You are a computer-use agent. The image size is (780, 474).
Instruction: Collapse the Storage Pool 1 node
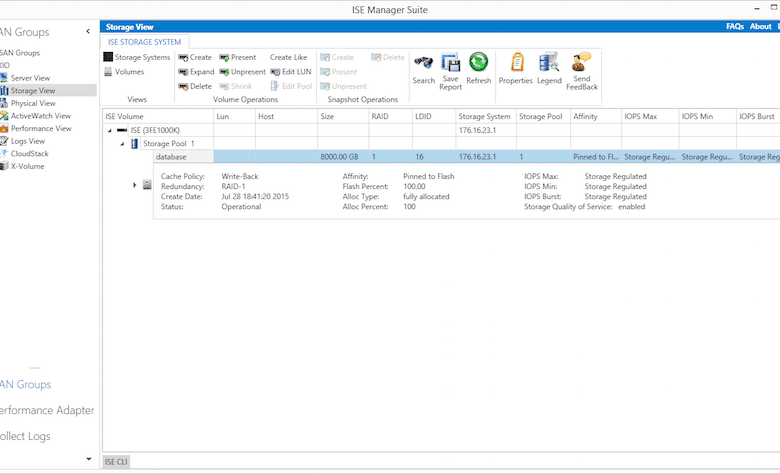(x=122, y=144)
